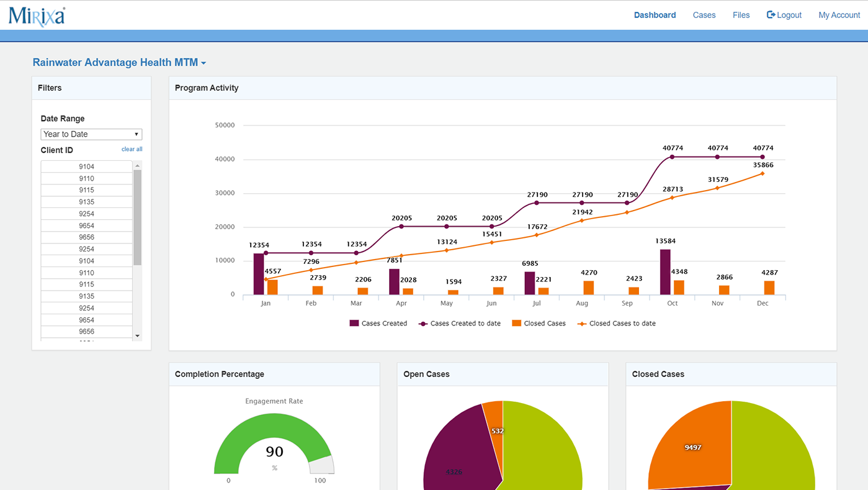The image size is (868, 490).
Task: Click the 13584 data label
Action: click(665, 241)
